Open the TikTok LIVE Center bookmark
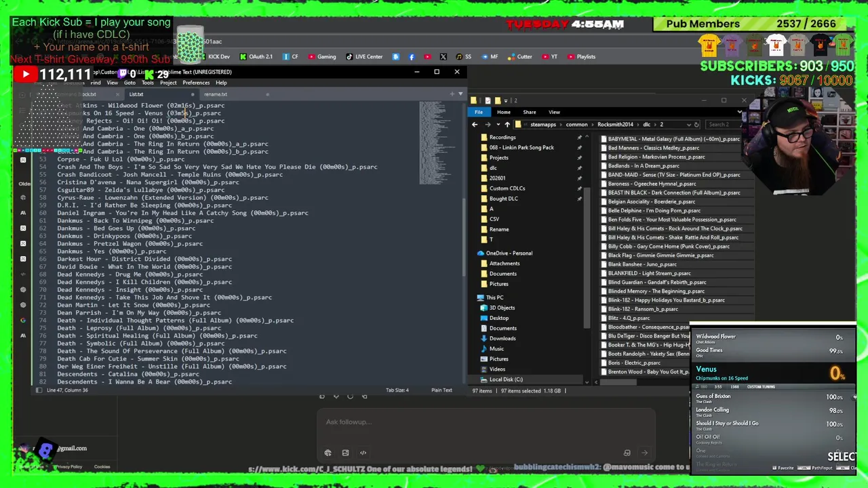This screenshot has width=868, height=488. tap(364, 57)
